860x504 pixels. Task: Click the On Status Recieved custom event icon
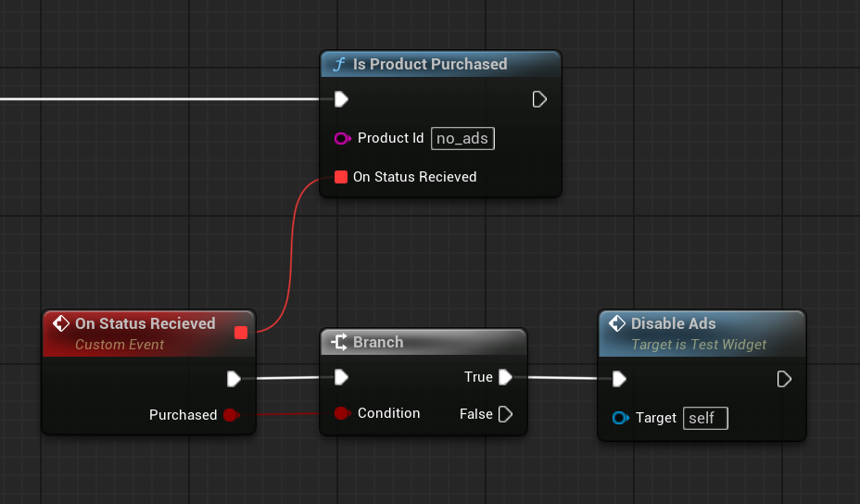(61, 324)
